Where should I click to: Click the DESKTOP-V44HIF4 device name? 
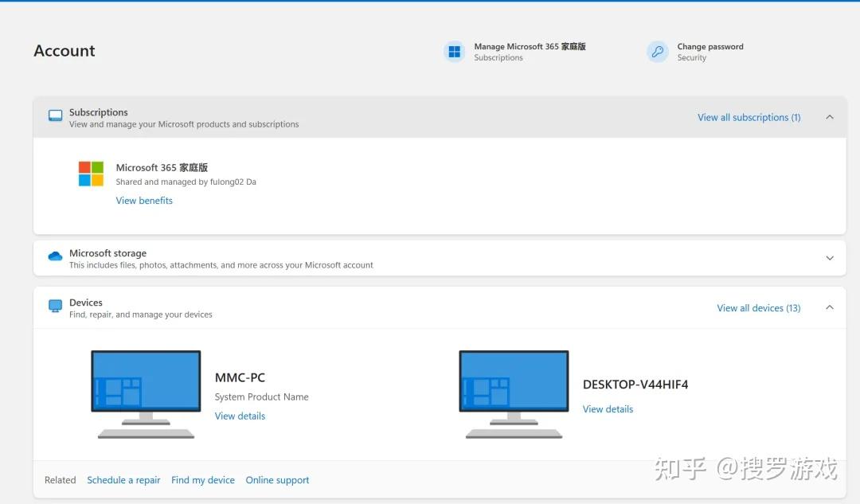point(635,385)
